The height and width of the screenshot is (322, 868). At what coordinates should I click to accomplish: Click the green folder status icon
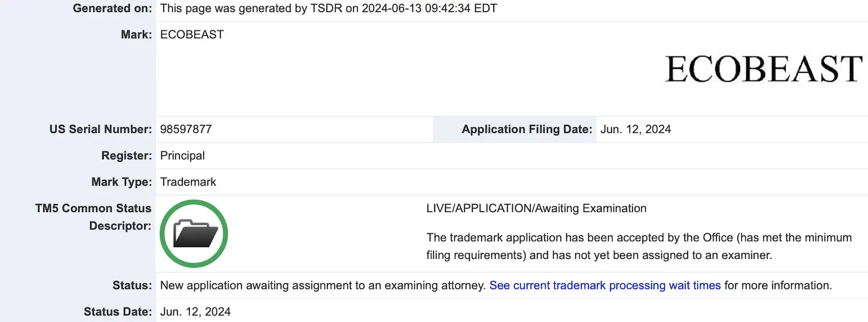[x=194, y=234]
